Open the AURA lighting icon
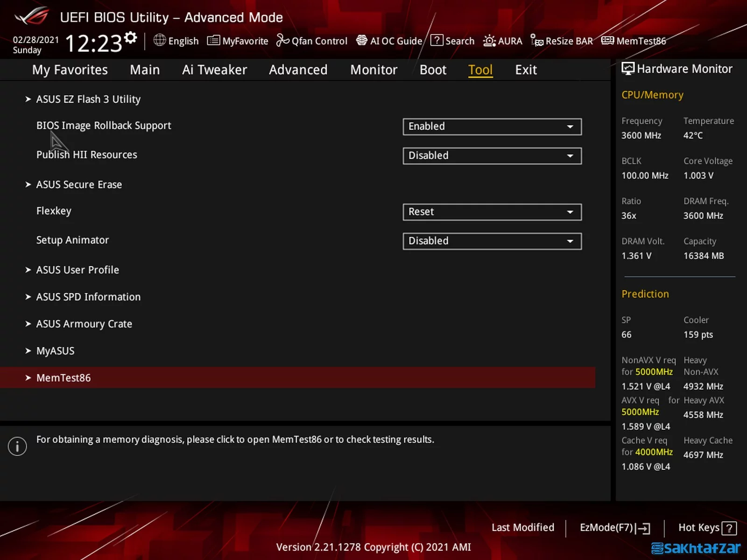Viewport: 747px width, 560px height. click(489, 41)
